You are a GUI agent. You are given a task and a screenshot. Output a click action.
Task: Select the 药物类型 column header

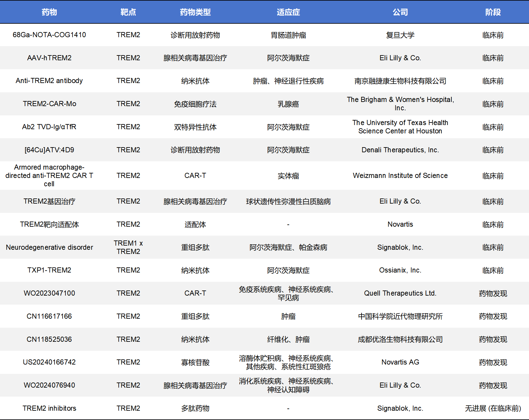(195, 12)
